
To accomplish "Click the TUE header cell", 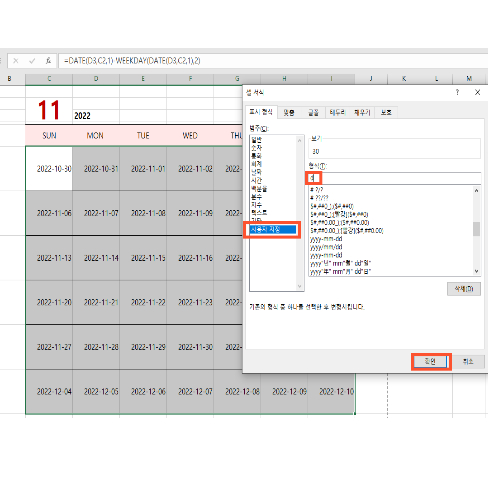I will [143, 136].
